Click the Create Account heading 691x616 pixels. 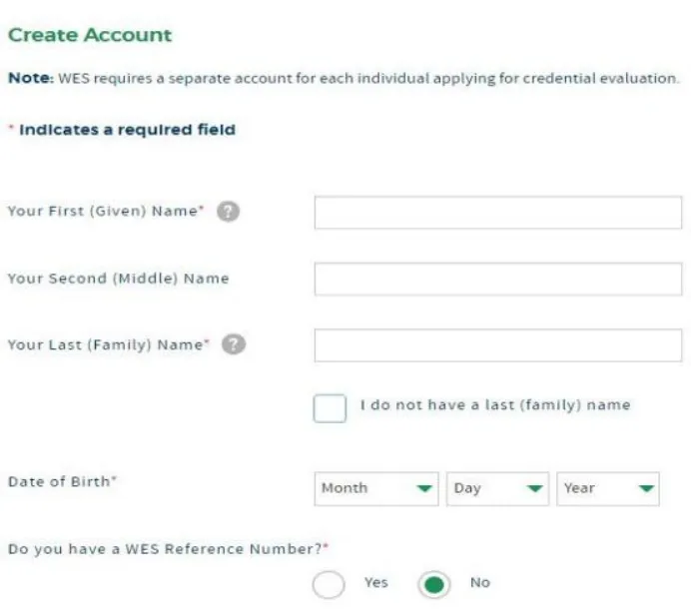pos(90,35)
